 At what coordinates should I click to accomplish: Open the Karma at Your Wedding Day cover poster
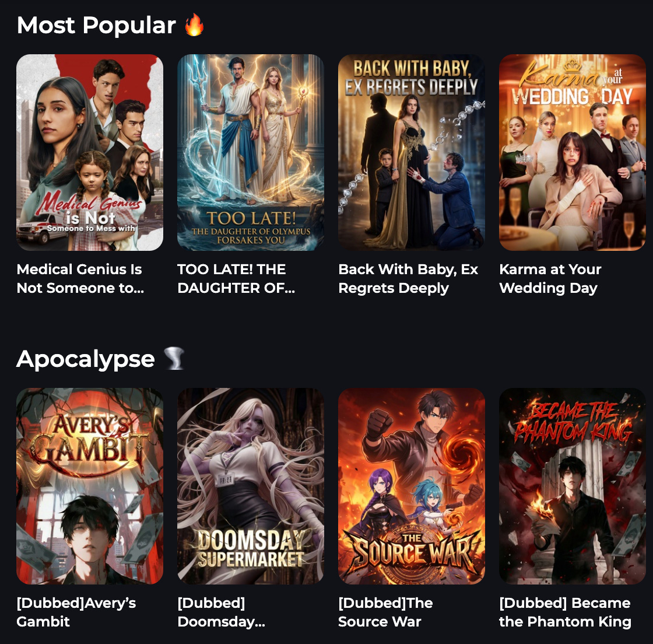point(573,152)
